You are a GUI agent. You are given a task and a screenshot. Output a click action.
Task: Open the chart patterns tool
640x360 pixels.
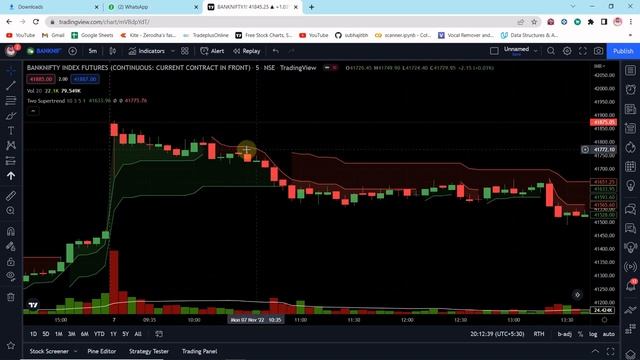[11, 145]
